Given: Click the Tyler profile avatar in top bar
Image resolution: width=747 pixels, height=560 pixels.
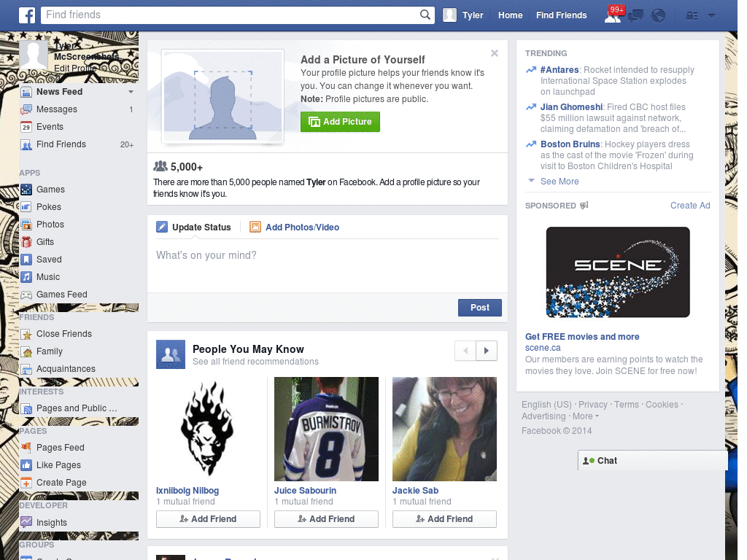Looking at the screenshot, I should pyautogui.click(x=449, y=15).
